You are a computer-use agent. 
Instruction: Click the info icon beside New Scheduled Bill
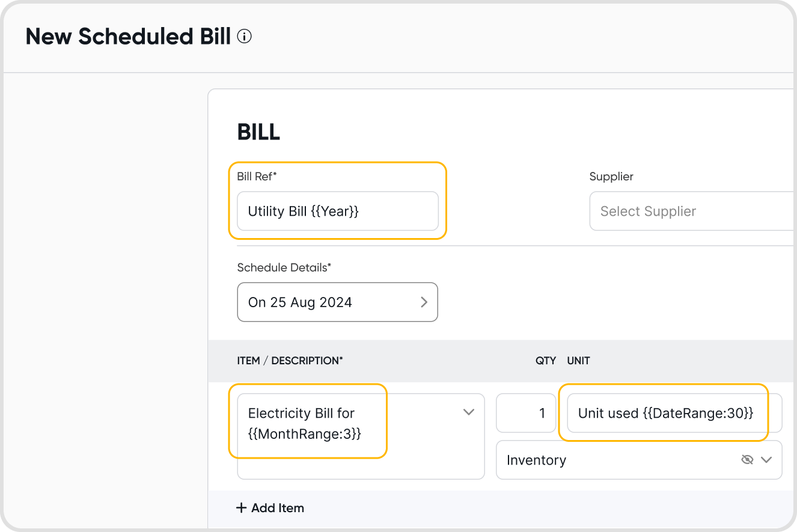coord(245,37)
